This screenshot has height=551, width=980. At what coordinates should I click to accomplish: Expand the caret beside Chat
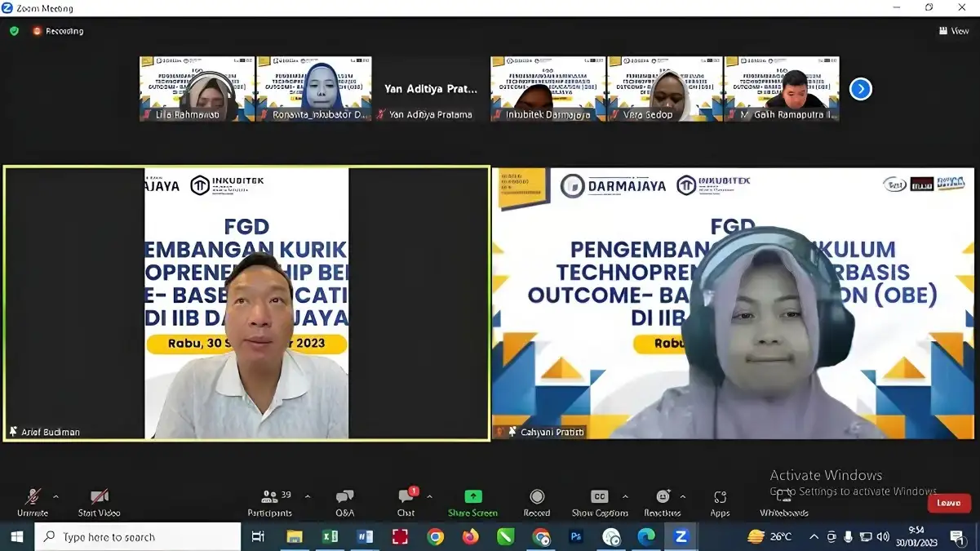429,496
